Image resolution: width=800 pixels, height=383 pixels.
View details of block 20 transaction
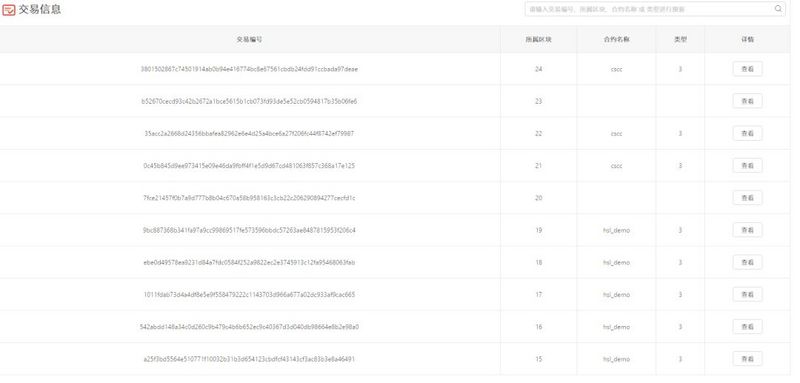click(x=747, y=198)
